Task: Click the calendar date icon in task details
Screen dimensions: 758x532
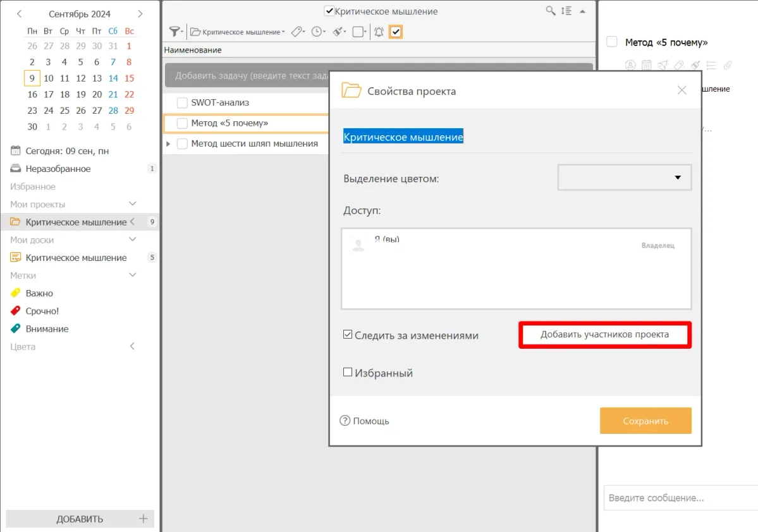Action: click(x=646, y=65)
